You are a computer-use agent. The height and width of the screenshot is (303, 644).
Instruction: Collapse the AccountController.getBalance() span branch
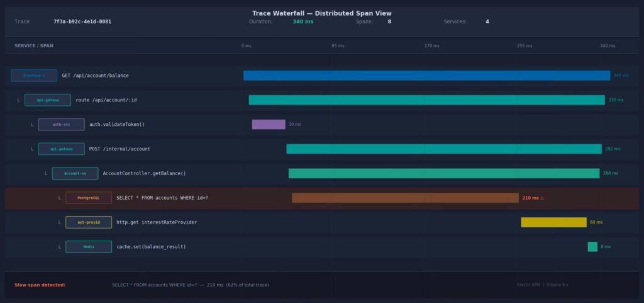[46, 173]
